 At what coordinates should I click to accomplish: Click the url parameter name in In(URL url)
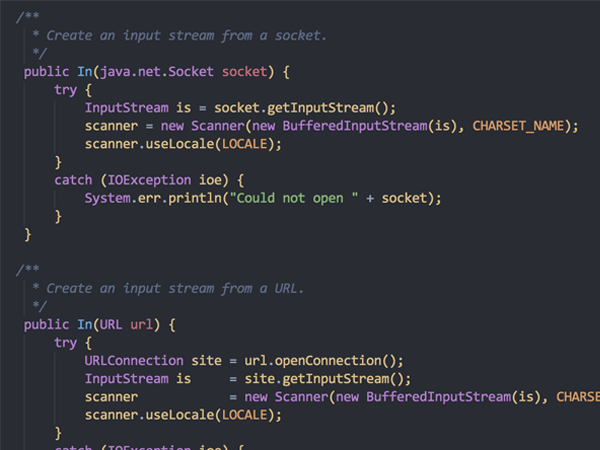(x=141, y=324)
